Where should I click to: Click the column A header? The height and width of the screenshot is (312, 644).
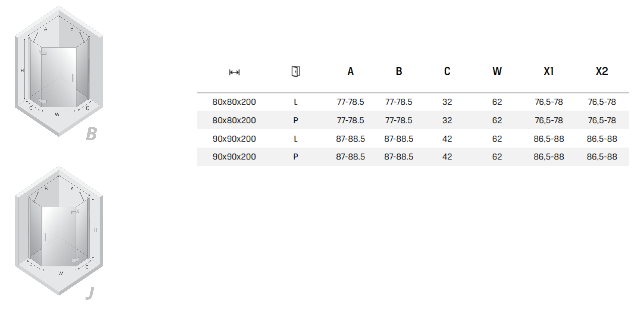pyautogui.click(x=350, y=71)
